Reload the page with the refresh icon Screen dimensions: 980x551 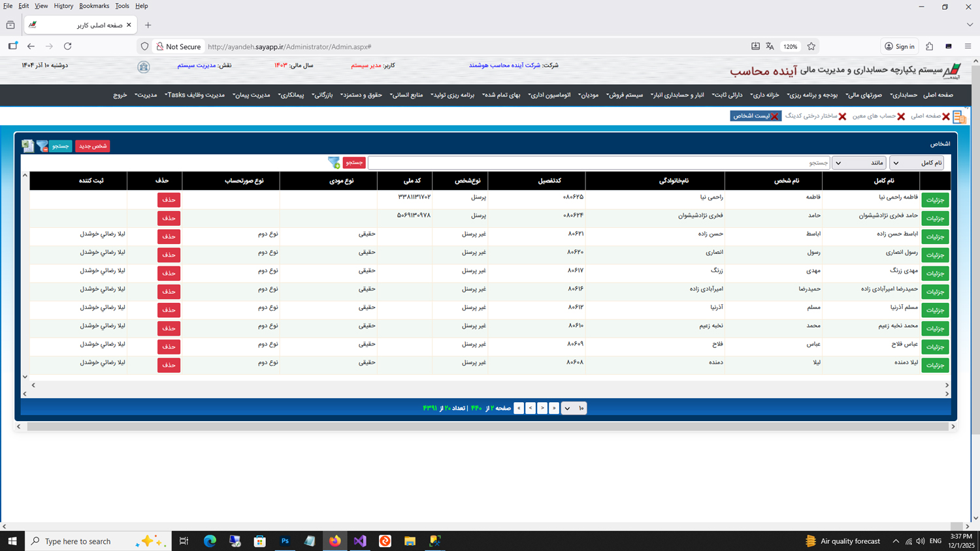click(x=68, y=46)
